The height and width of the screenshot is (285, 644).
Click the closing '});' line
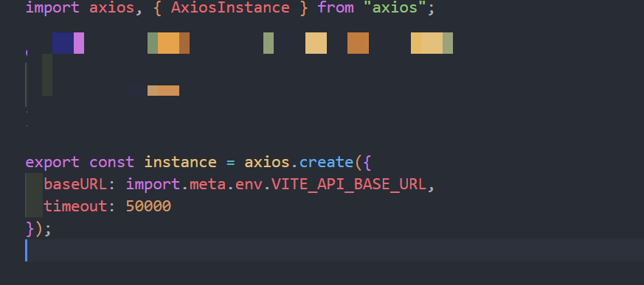pyautogui.click(x=38, y=229)
